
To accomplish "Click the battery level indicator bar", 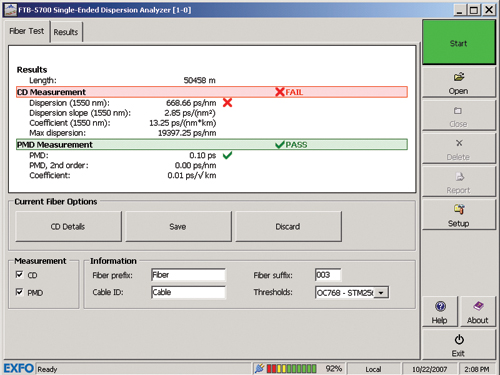I will [x=291, y=368].
